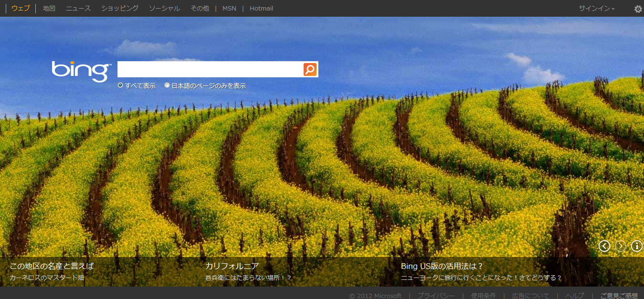The width and height of the screenshot is (644, 299).
Task: Click the ご意見ご感想 feedback link
Action: [x=619, y=296]
